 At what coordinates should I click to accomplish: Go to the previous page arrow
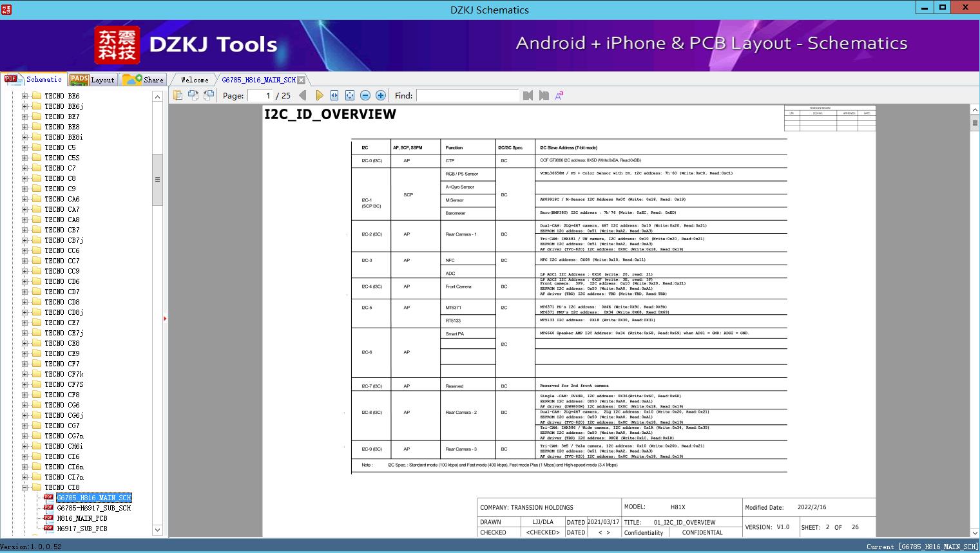[303, 95]
